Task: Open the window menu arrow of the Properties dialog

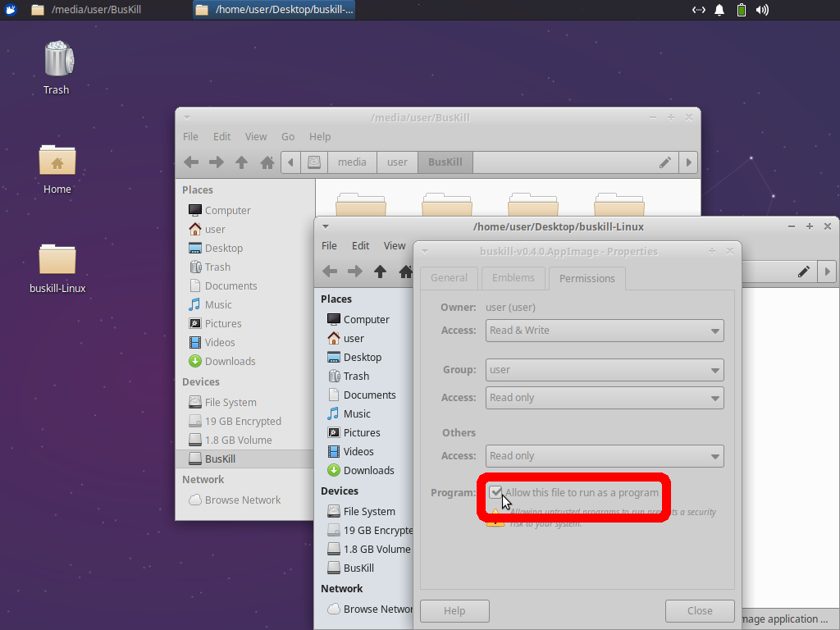Action: point(425,251)
